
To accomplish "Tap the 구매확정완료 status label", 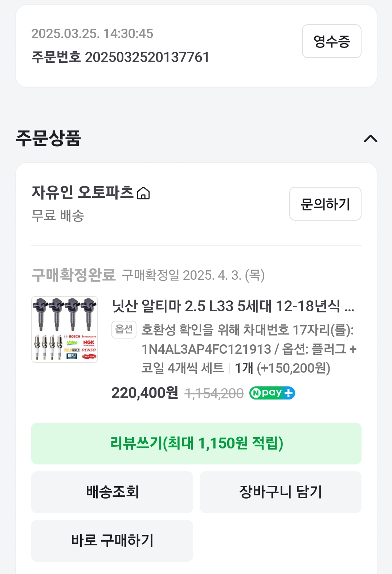I will tap(74, 275).
